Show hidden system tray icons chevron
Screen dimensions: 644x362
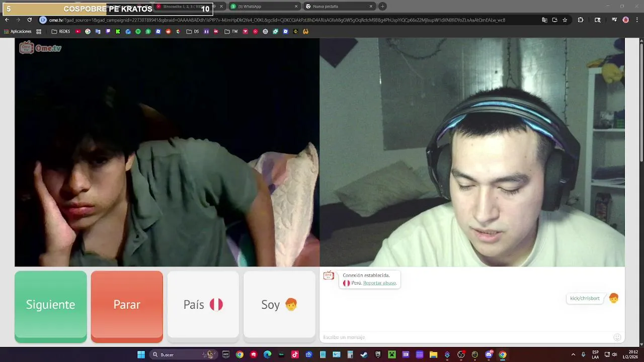tap(573, 354)
